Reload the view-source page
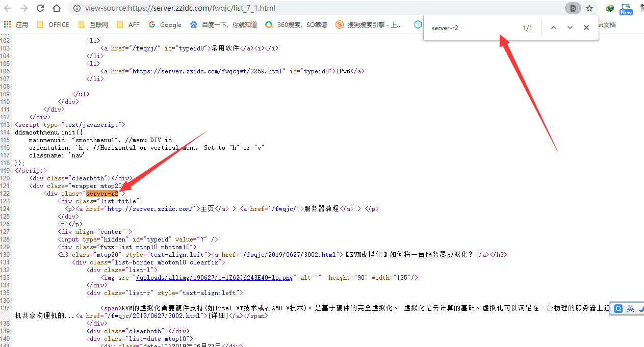This screenshot has height=347, width=644. coord(40,8)
